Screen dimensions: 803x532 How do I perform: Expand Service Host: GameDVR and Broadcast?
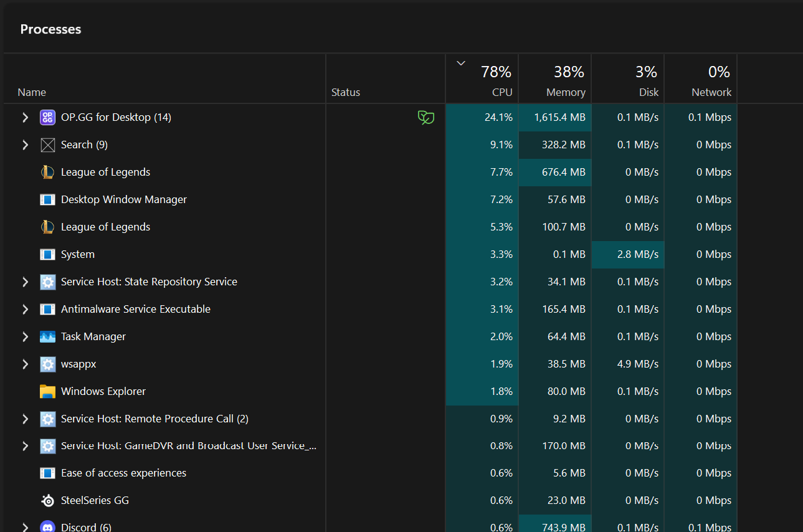[x=25, y=446]
